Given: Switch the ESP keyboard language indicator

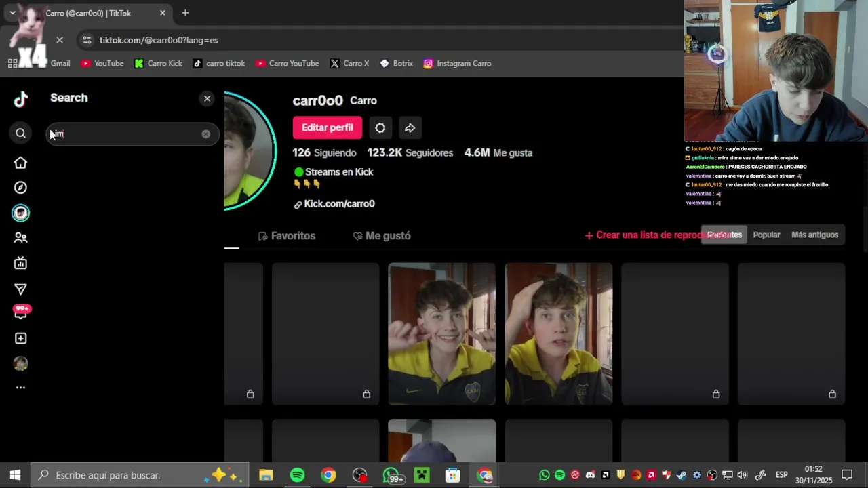Looking at the screenshot, I should [x=781, y=475].
